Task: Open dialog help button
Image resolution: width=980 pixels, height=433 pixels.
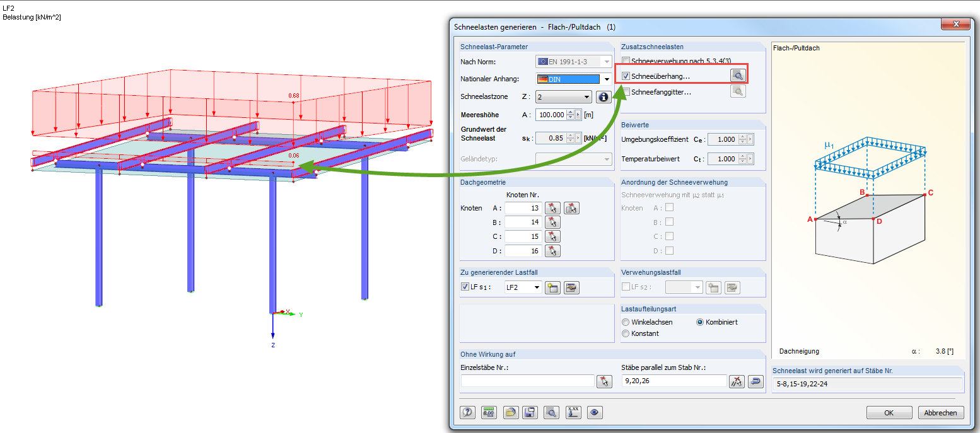Action: (467, 413)
